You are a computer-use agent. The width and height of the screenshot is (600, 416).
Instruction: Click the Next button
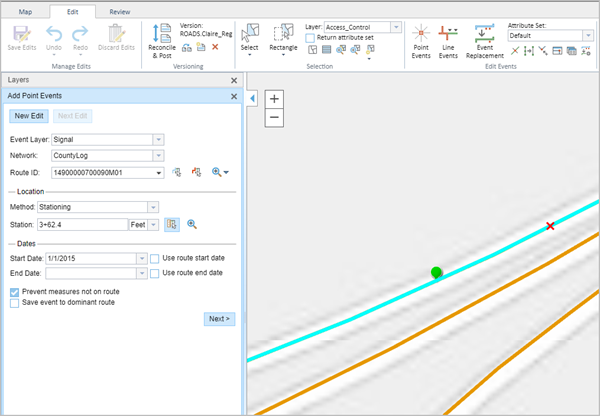[x=218, y=319]
